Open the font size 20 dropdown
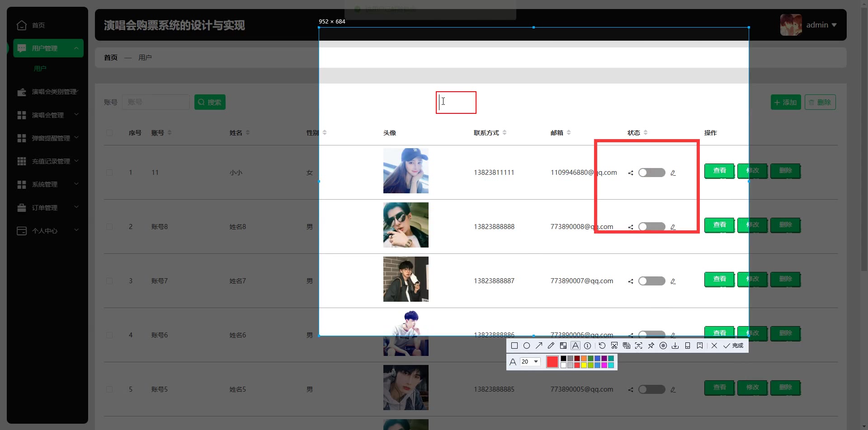 [x=530, y=362]
